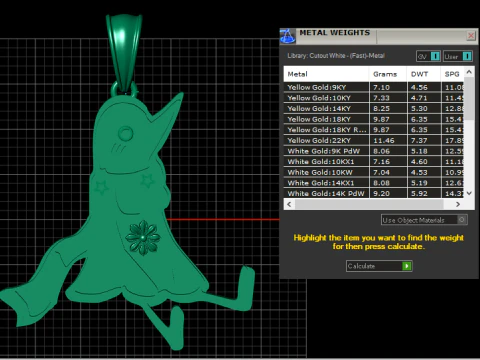
Task: Click the 8.06 grams value
Action: coord(381,151)
